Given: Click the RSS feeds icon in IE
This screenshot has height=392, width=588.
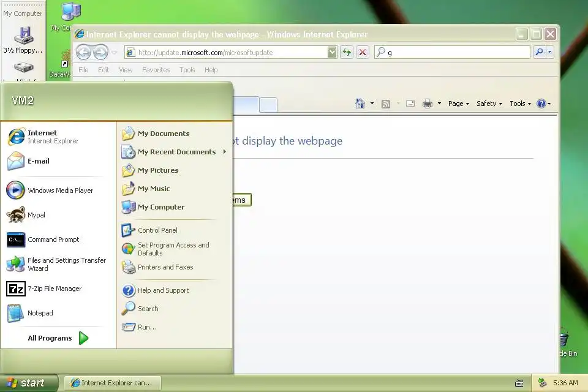Looking at the screenshot, I should point(386,104).
